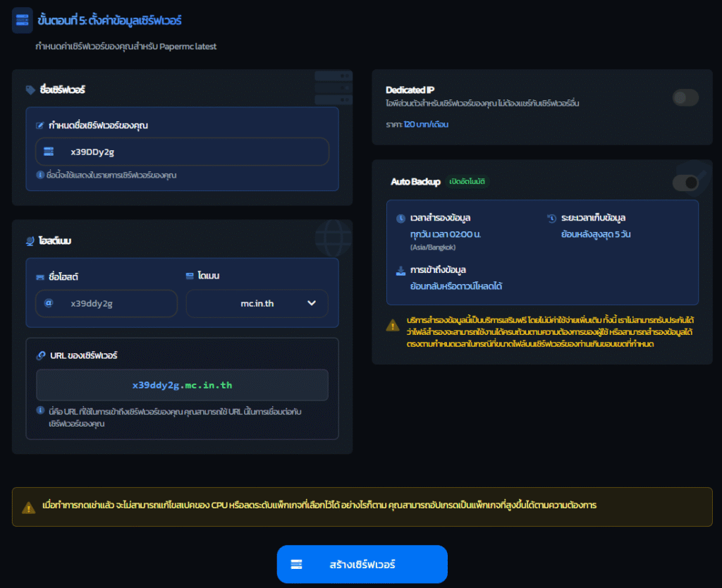Click the server URL x39ddy2g.mc.in.th box
The image size is (722, 588).
[182, 385]
